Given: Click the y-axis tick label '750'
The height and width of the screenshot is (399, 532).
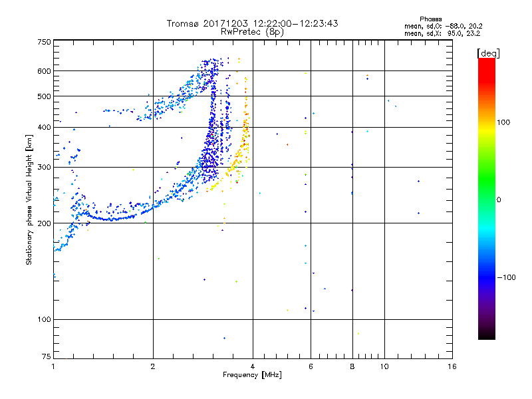Looking at the screenshot, I should (x=44, y=42).
